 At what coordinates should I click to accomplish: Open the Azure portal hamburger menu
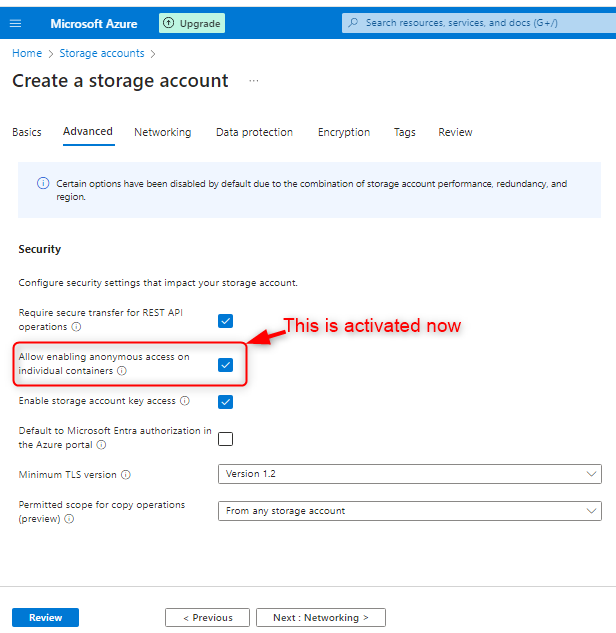point(15,23)
